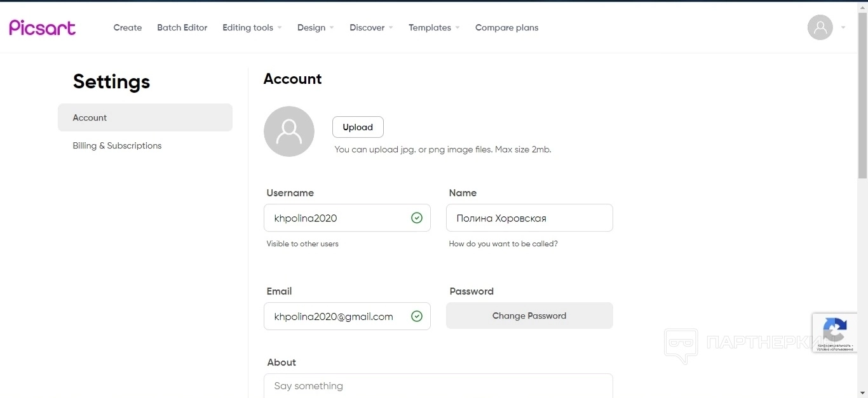Click the profile picture placeholder

pyautogui.click(x=289, y=131)
